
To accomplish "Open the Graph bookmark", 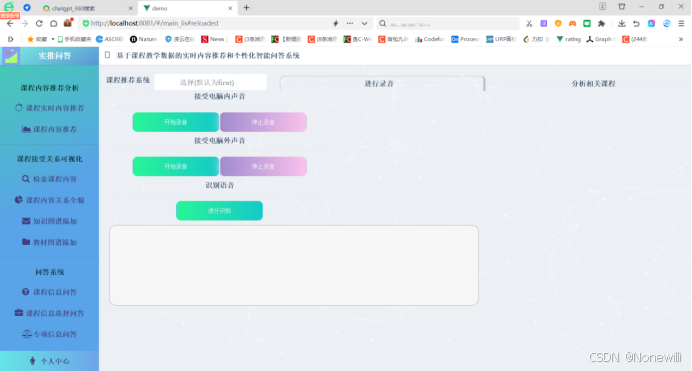I will point(601,39).
